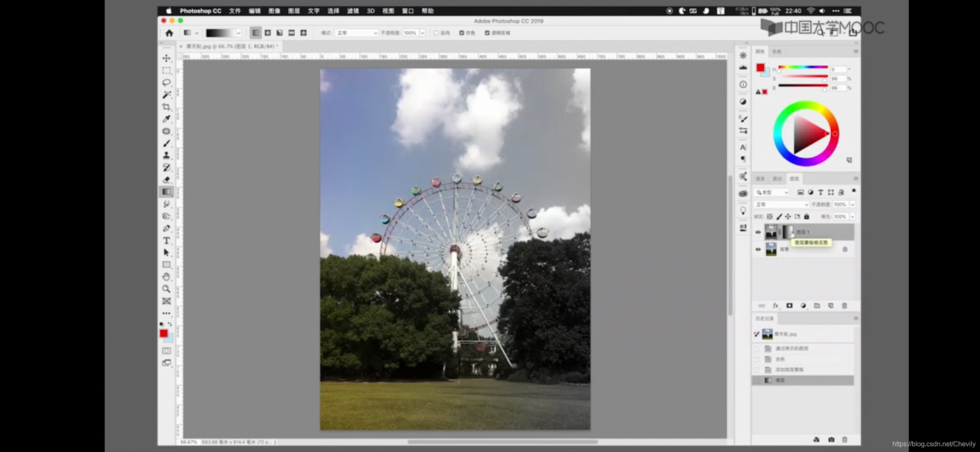The image size is (980, 452).
Task: Select the Eraser tool
Action: [166, 180]
